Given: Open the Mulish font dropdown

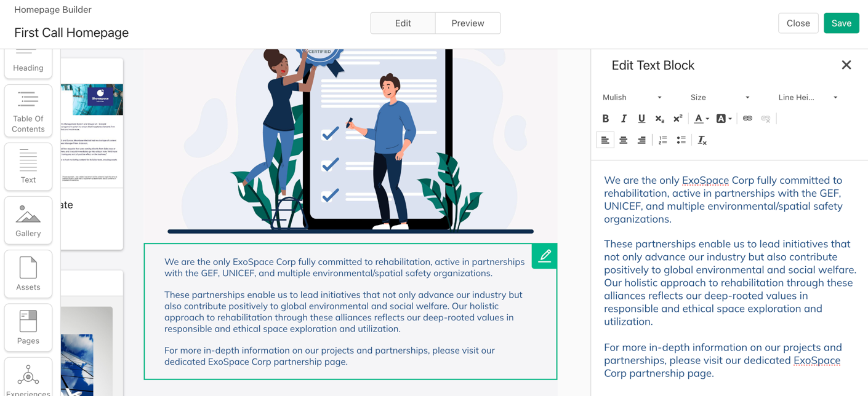Looking at the screenshot, I should [632, 97].
